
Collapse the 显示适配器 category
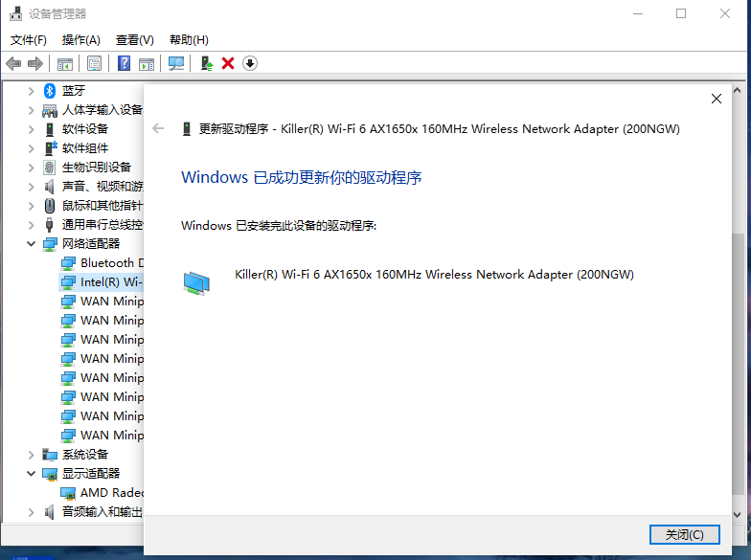coord(31,473)
